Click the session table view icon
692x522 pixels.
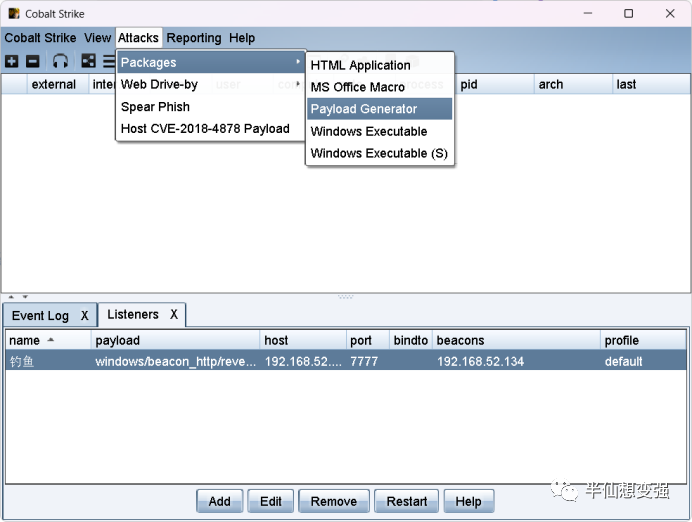tap(109, 61)
